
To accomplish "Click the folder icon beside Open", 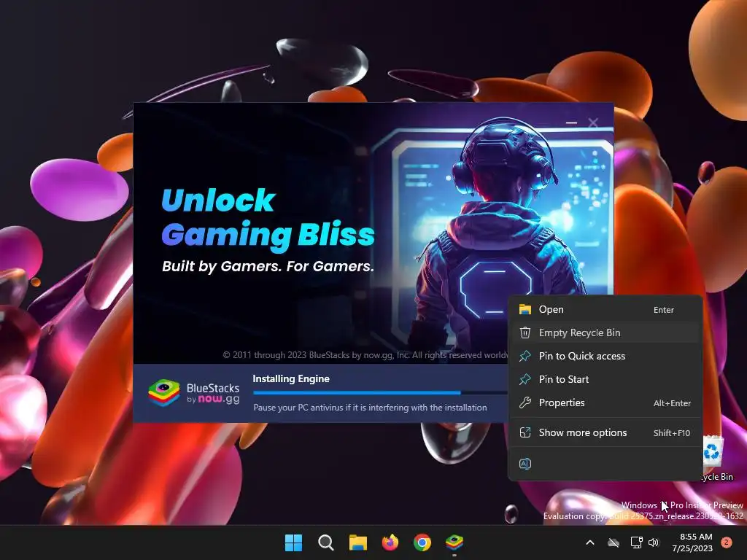I will 525,309.
